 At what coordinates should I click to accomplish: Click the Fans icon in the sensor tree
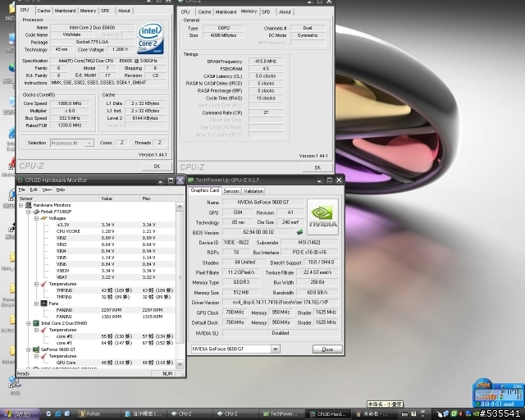coord(43,304)
